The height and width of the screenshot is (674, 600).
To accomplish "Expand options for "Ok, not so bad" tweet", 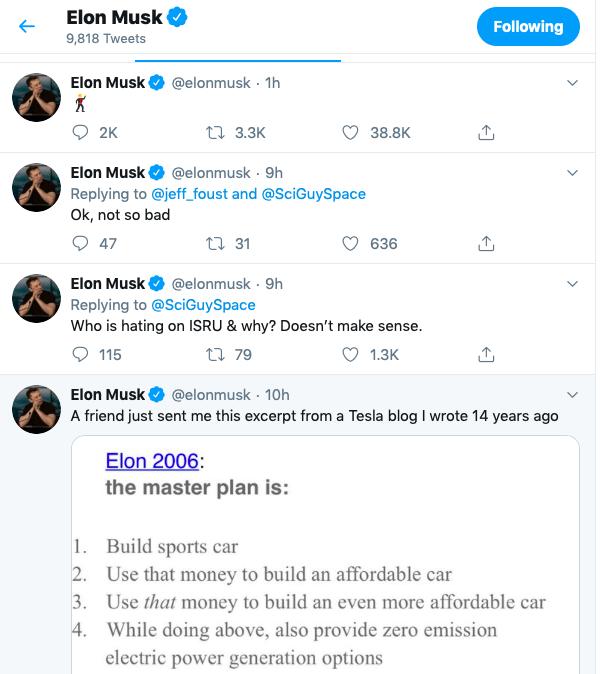I will coord(572,173).
